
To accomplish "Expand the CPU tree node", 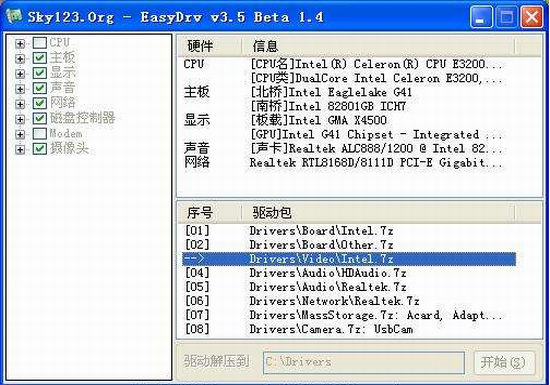I will 20,43.
